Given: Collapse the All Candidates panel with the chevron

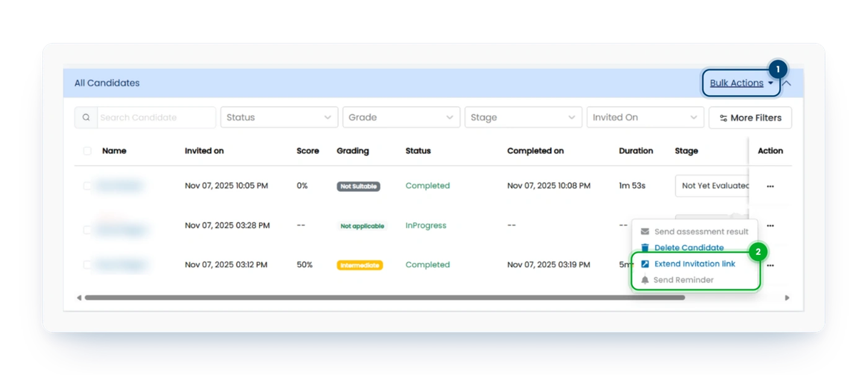Looking at the screenshot, I should click(787, 83).
